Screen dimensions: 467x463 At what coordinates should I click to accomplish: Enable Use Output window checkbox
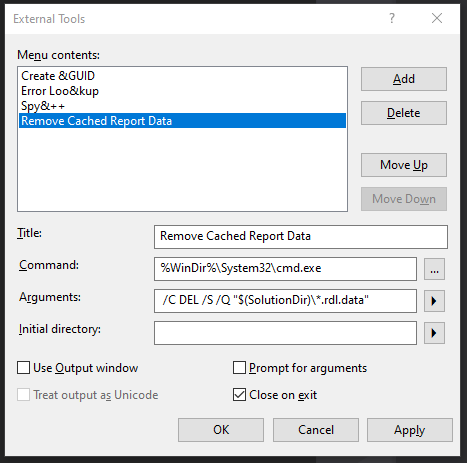tap(24, 368)
